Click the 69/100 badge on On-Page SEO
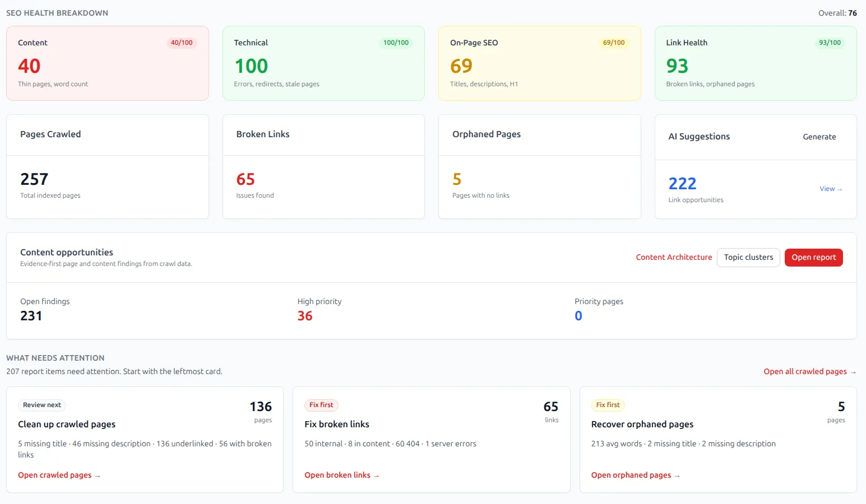Viewport: 866px width, 504px height. 614,43
